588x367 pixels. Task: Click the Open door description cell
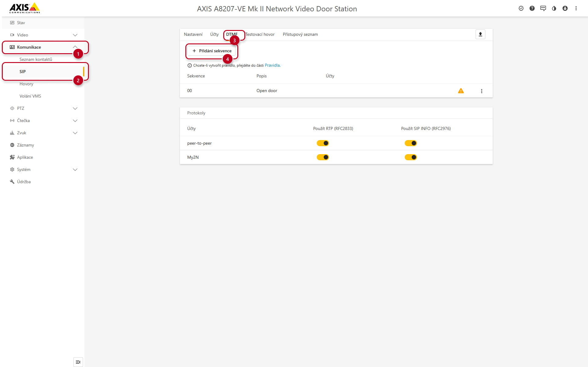[x=267, y=91]
